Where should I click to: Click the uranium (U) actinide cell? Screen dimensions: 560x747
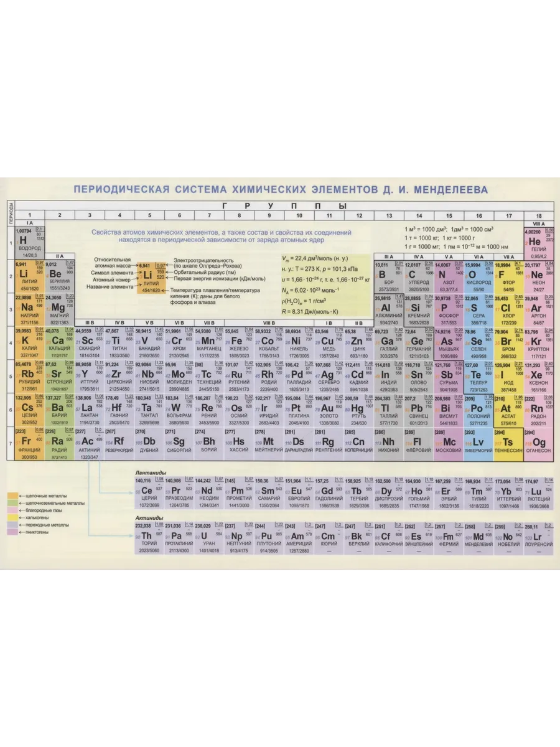208,537
